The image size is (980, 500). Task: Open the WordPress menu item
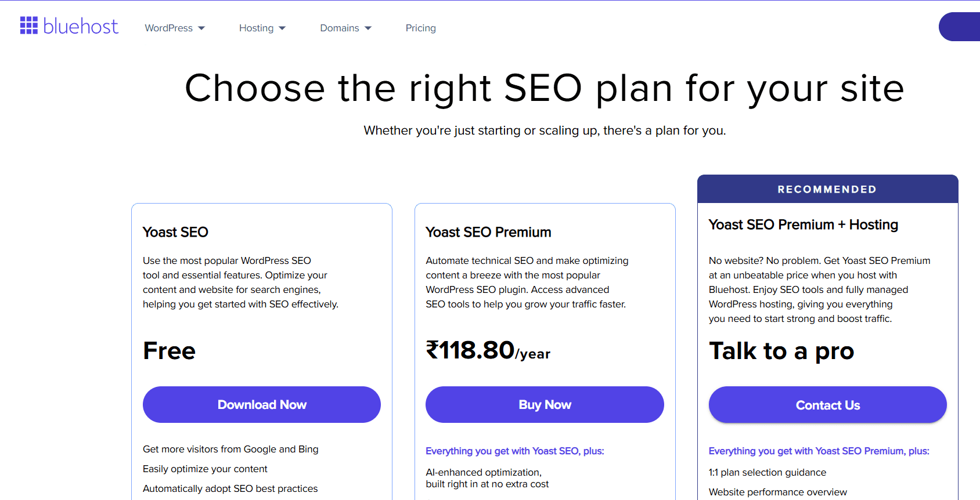click(169, 28)
